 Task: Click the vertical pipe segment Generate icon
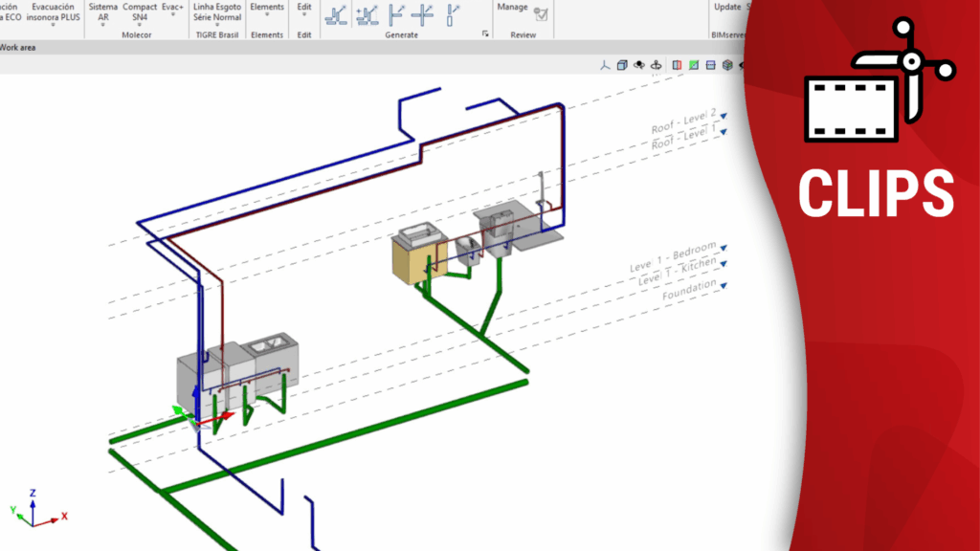pyautogui.click(x=453, y=14)
